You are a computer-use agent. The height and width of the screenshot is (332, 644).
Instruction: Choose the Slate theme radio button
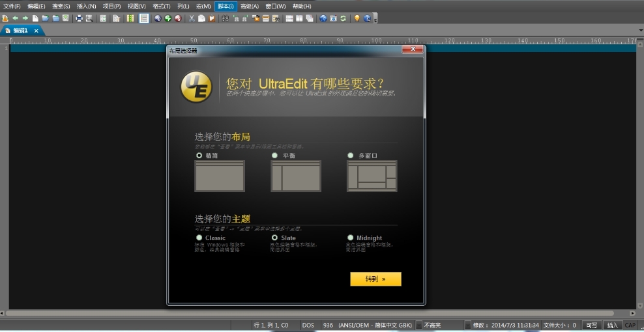275,238
